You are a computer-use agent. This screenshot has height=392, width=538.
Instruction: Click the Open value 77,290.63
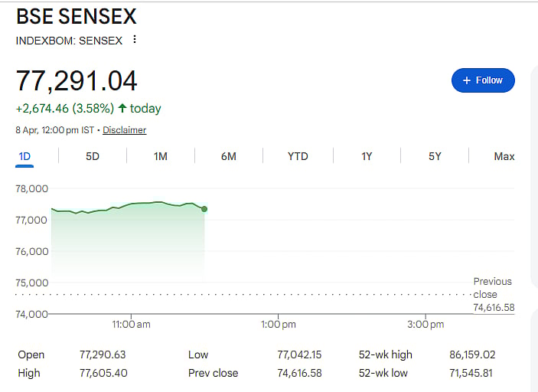tap(103, 354)
